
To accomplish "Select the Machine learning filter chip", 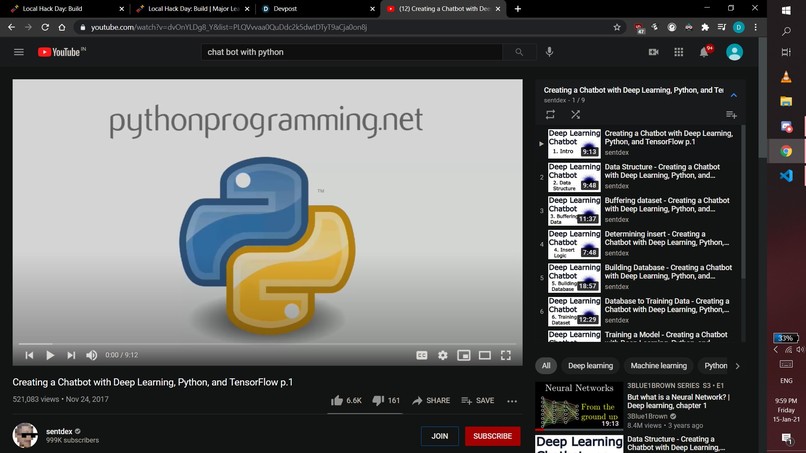I will click(658, 366).
